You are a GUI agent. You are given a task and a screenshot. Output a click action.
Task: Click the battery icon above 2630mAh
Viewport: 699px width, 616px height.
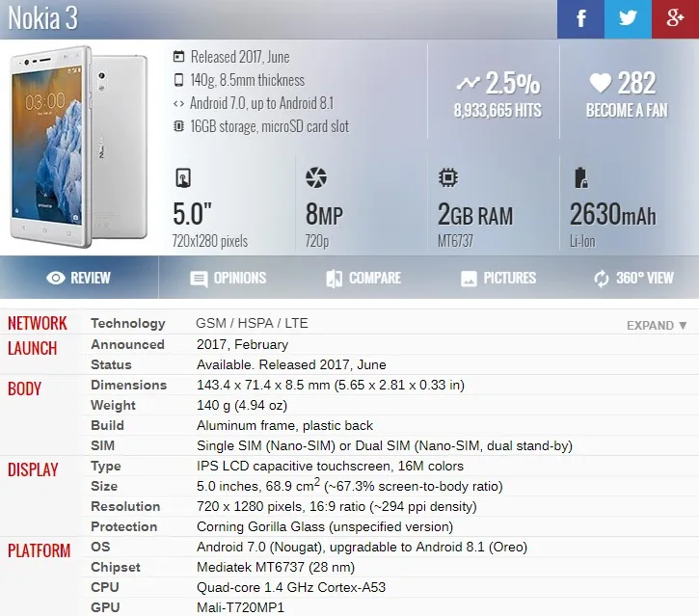580,177
